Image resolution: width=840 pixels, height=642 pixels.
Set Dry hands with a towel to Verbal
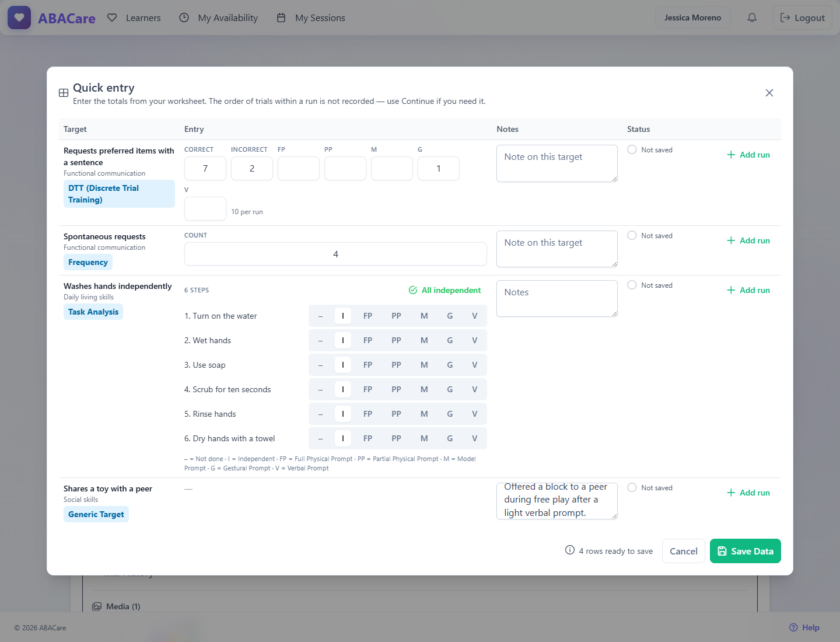coord(475,438)
